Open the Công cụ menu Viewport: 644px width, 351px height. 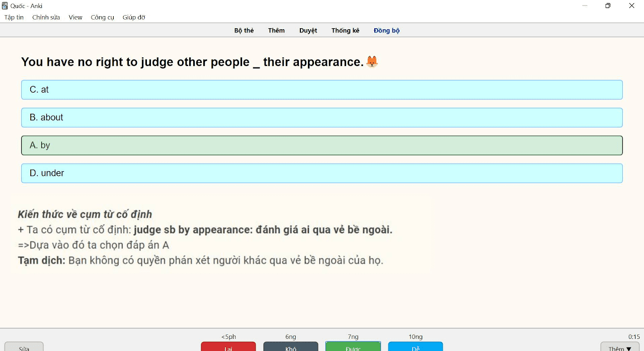pyautogui.click(x=103, y=17)
